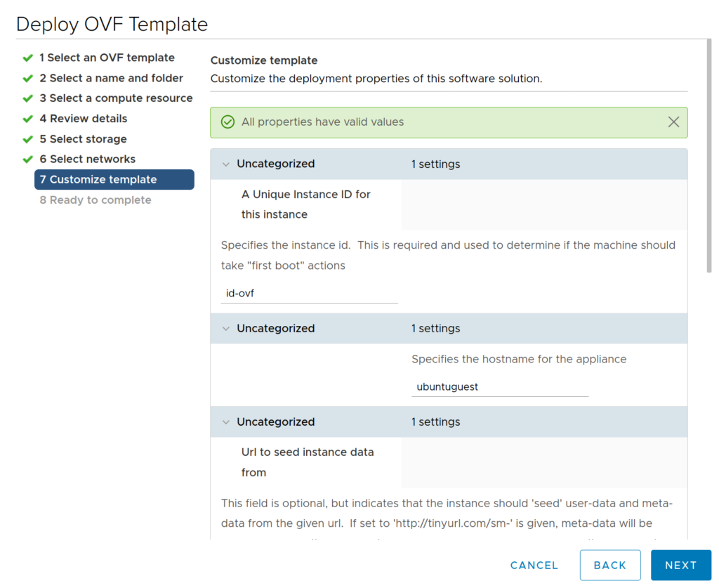Click the vertical scrollbar of the dialog
The height and width of the screenshot is (588, 719).
[x=709, y=156]
